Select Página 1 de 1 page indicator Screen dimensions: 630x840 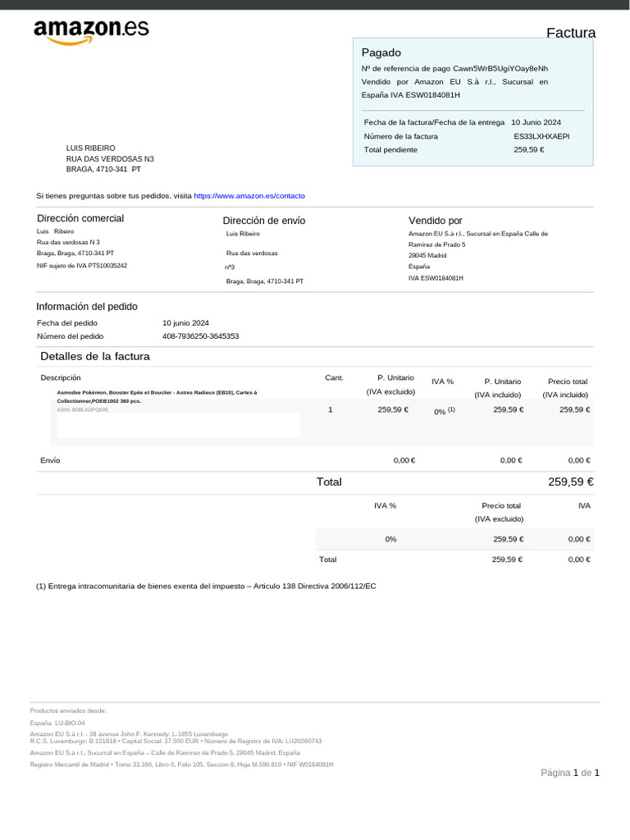pos(570,773)
